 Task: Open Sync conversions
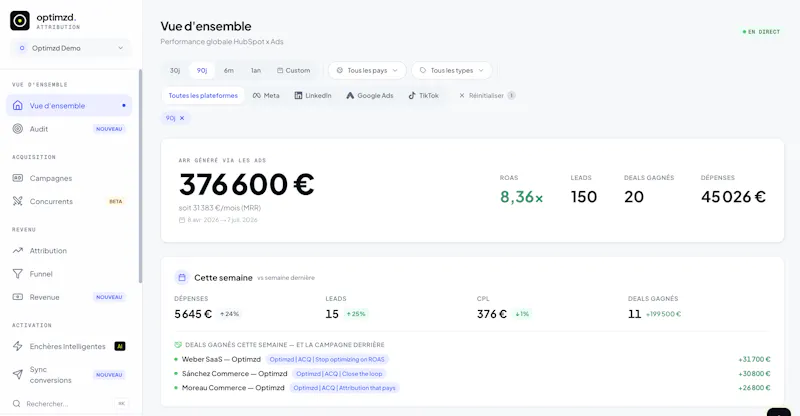tap(69, 375)
